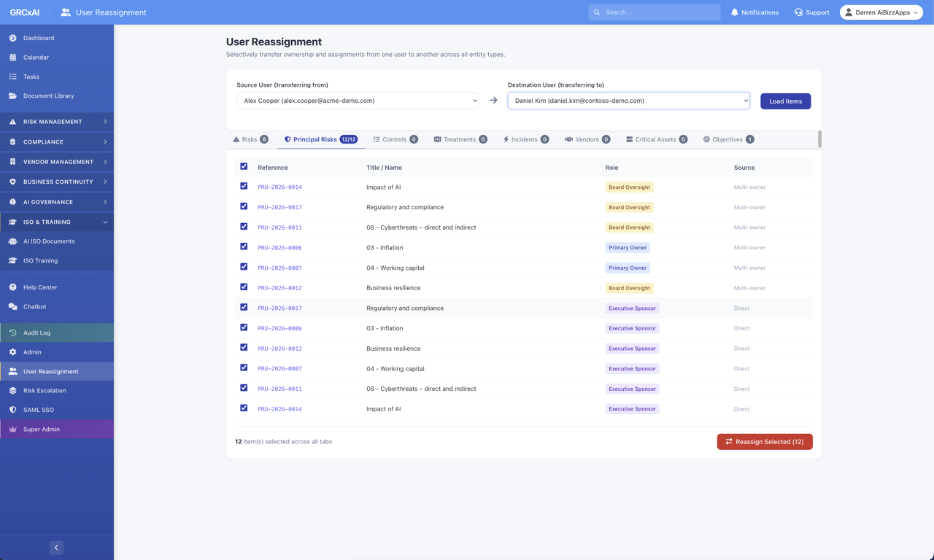Open Support via headset icon
This screenshot has height=560, width=934.
pyautogui.click(x=798, y=12)
